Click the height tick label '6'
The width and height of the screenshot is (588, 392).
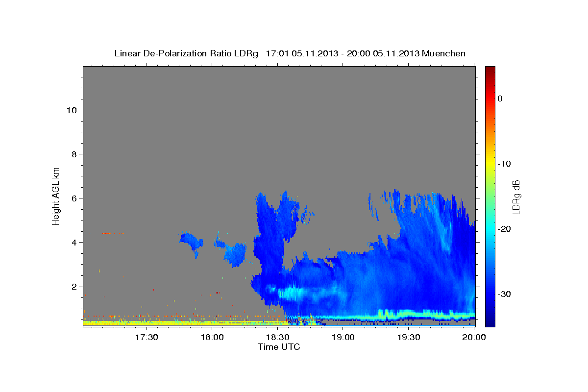click(x=75, y=198)
